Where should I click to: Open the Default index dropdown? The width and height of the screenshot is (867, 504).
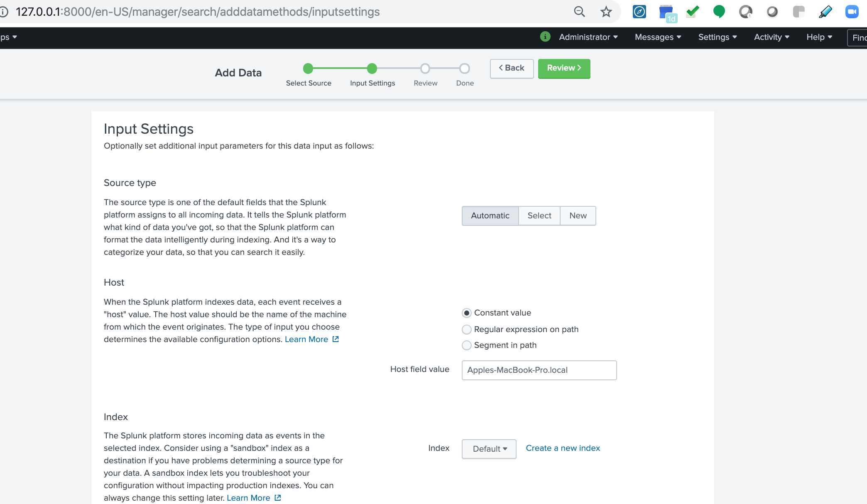489,449
